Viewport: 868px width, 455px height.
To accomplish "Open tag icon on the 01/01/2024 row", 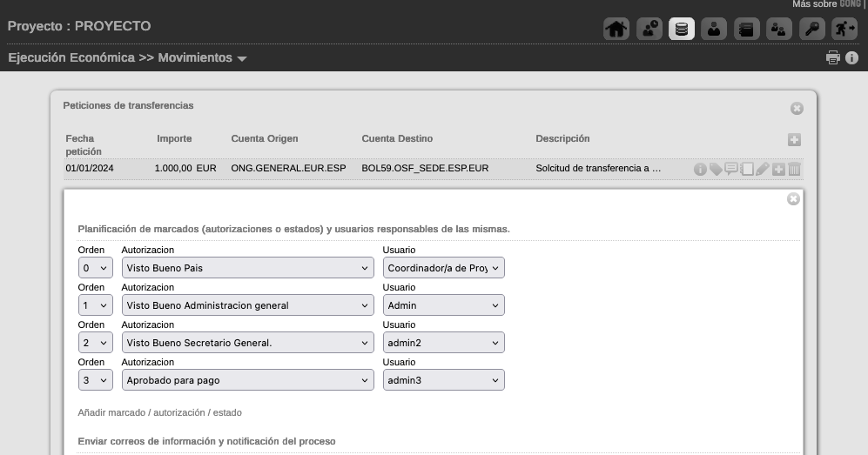I will (716, 169).
